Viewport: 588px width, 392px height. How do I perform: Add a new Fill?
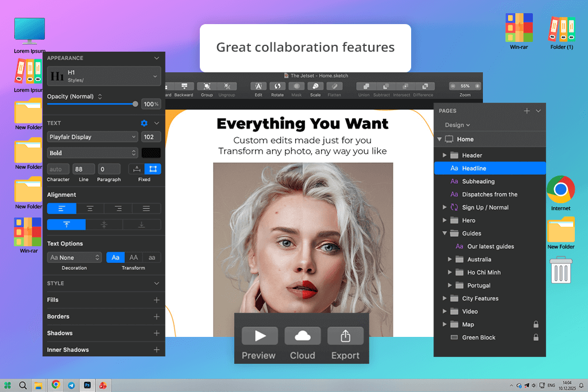click(x=157, y=300)
